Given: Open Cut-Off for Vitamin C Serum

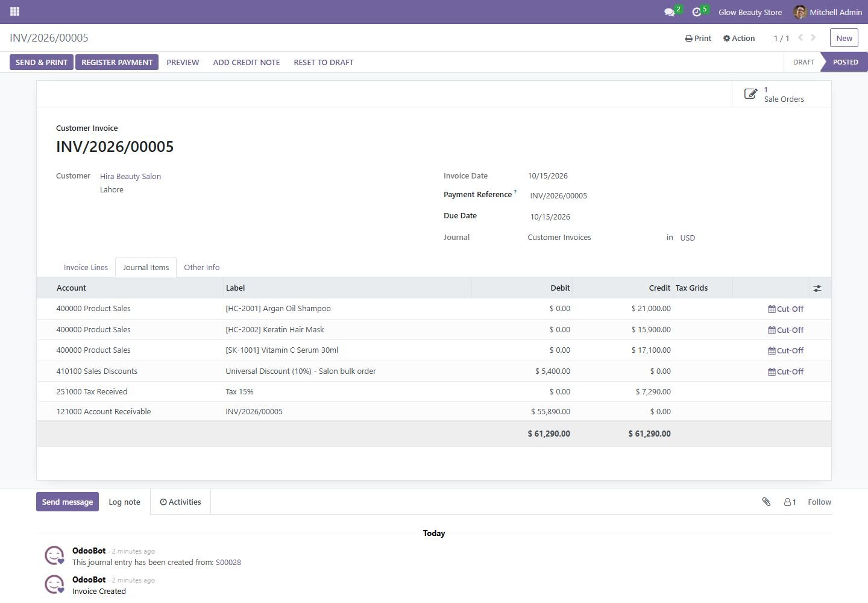Looking at the screenshot, I should tap(785, 350).
